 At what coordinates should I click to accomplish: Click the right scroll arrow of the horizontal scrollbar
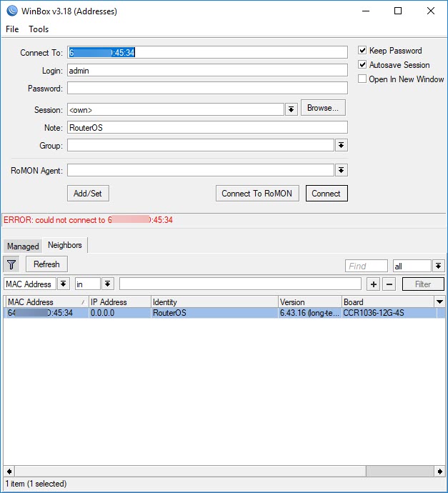440,472
